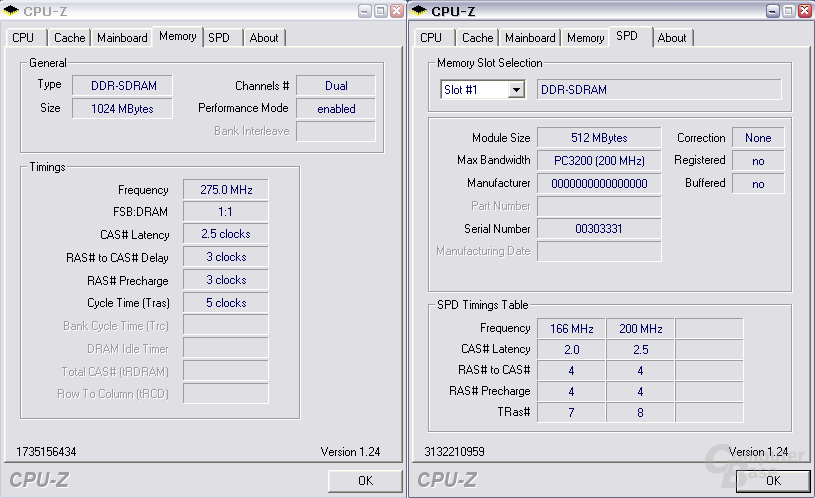Click the FSB:DRAM ratio 1:1
This screenshot has width=815, height=498.
coord(226,212)
